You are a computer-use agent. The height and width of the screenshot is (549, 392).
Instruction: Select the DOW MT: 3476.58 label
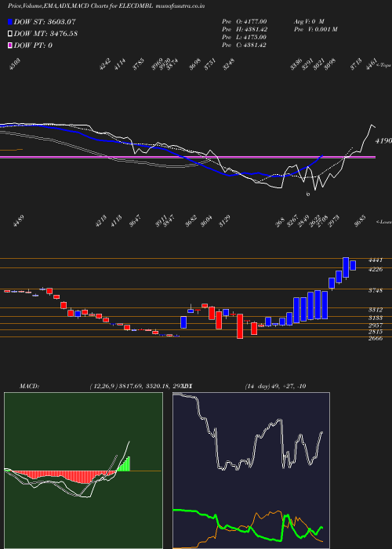pos(45,34)
